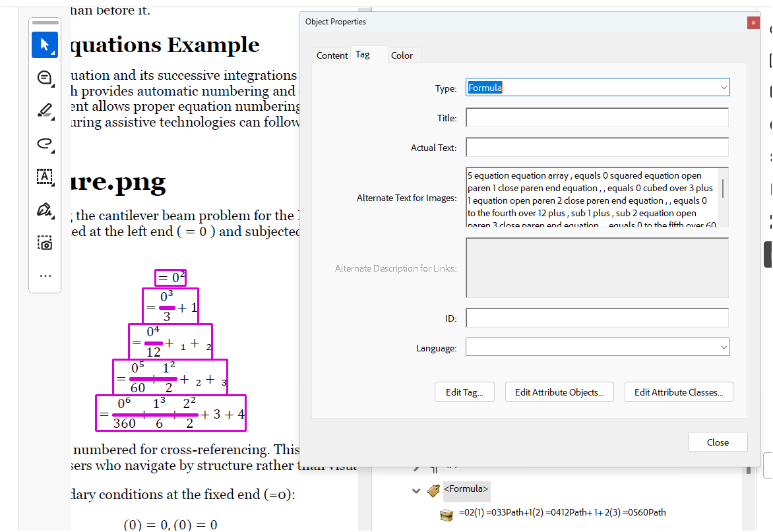Select the Snapshot camera tool

pyautogui.click(x=45, y=243)
